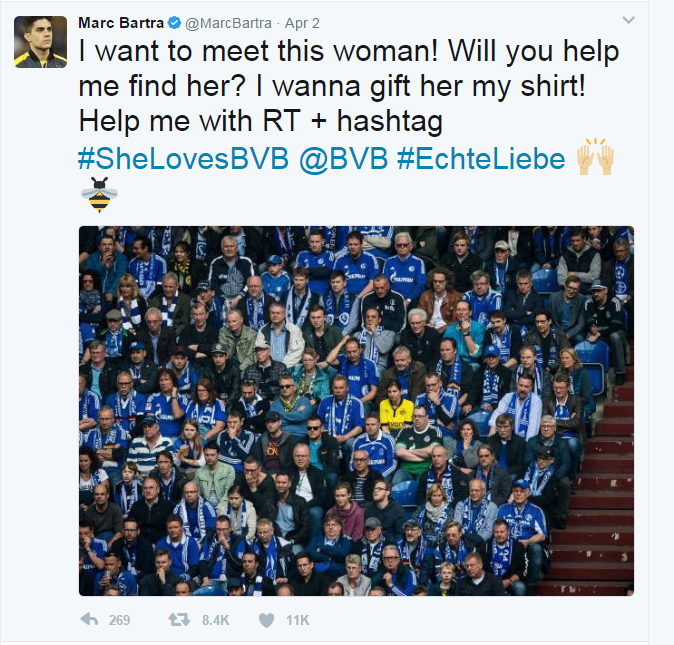Show the 8.4K retweets count
674x645 pixels.
pyautogui.click(x=215, y=620)
